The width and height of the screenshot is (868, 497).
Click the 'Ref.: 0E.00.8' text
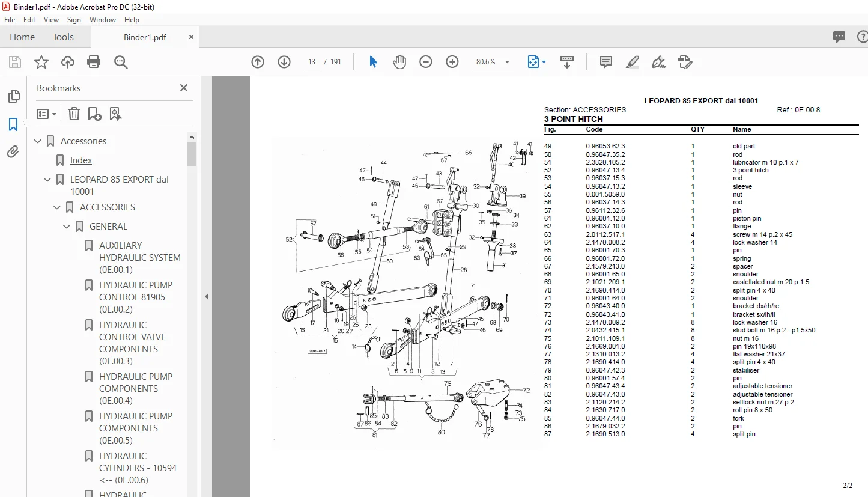point(798,110)
